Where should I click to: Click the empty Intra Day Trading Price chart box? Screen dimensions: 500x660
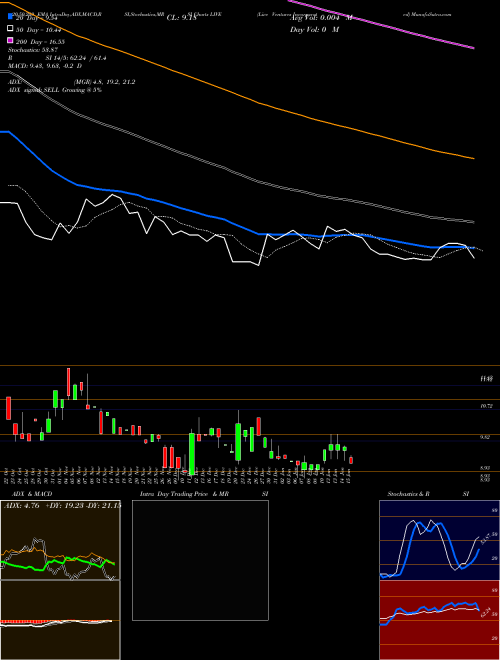pos(200,560)
